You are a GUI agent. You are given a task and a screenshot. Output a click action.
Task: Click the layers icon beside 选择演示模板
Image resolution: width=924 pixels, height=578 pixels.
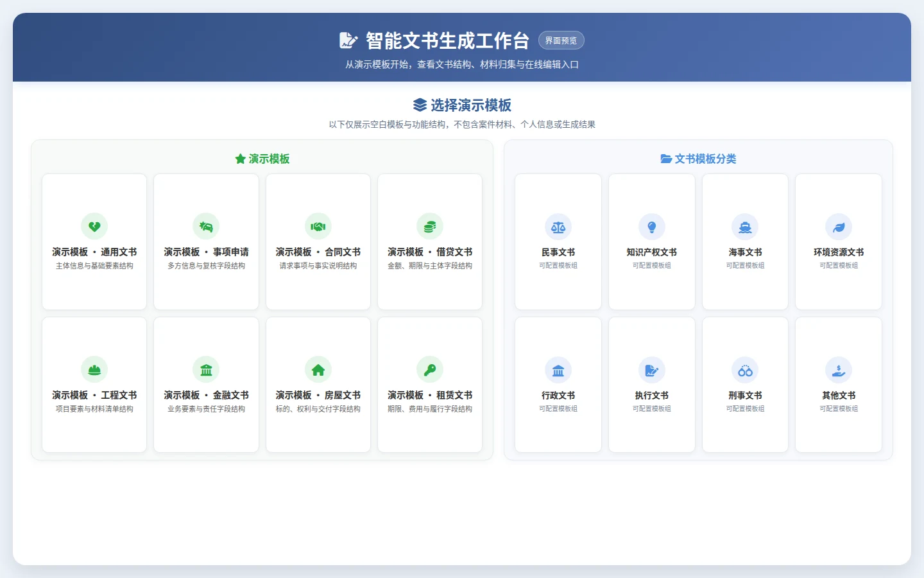[420, 105]
